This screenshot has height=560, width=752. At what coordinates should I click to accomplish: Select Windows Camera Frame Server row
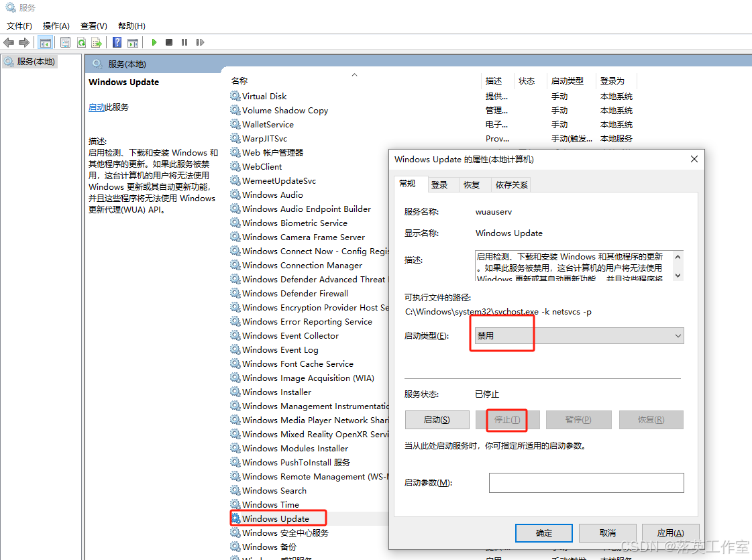tap(303, 237)
